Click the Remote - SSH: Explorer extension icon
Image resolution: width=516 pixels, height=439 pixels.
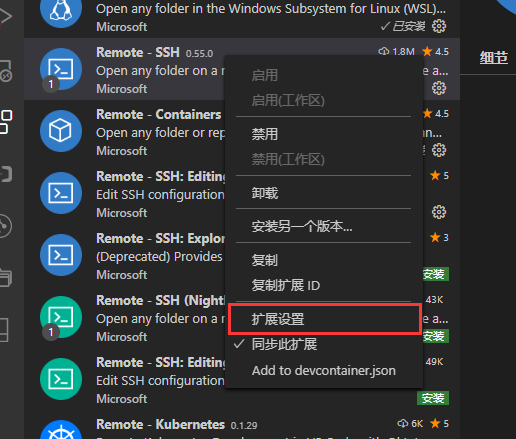(x=61, y=255)
